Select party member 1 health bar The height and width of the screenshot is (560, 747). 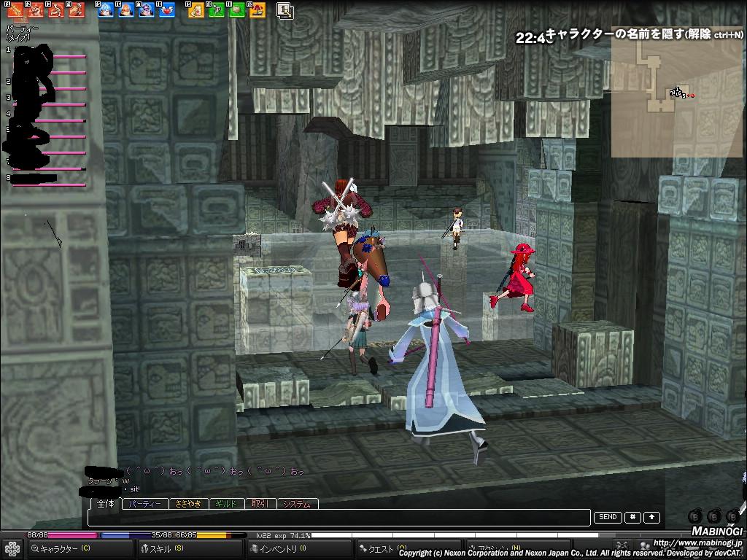tap(50, 57)
